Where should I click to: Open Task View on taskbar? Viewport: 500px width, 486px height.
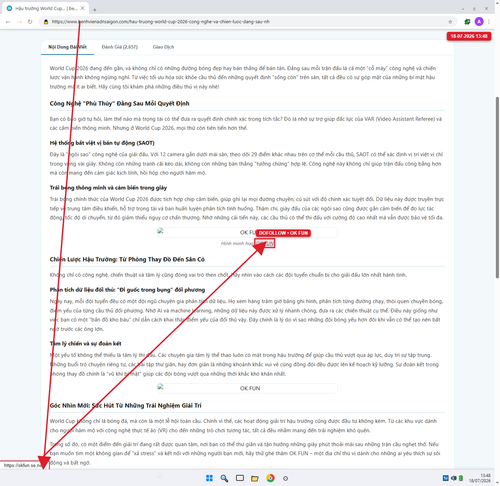click(240, 478)
